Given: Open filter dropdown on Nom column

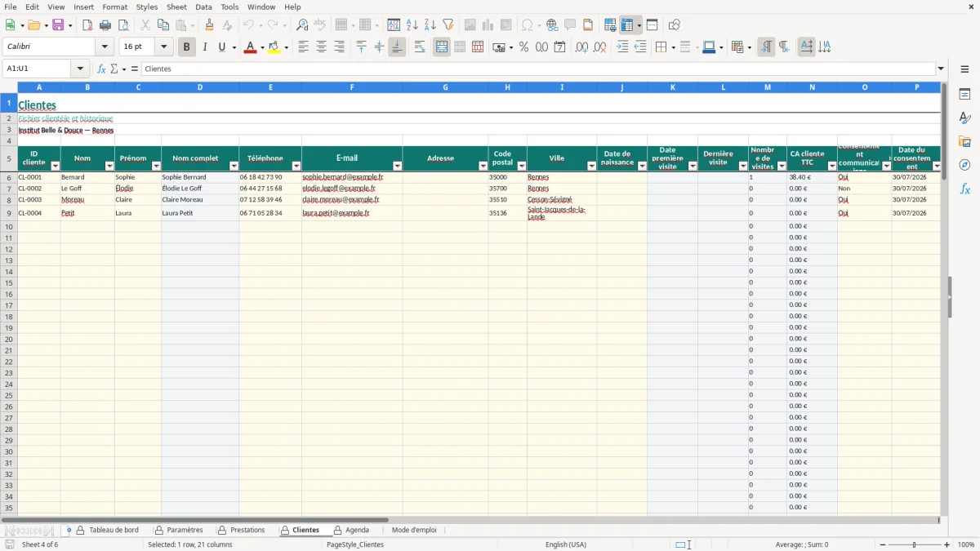Looking at the screenshot, I should [x=109, y=166].
